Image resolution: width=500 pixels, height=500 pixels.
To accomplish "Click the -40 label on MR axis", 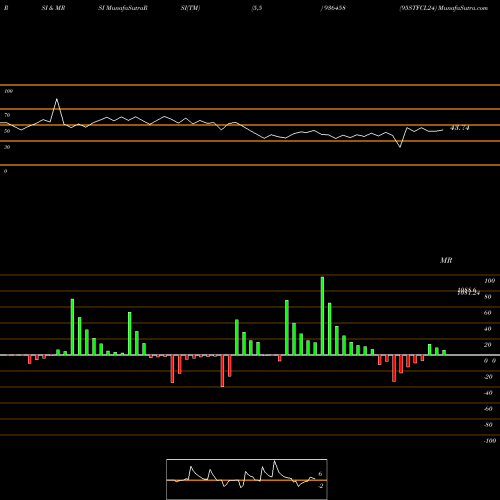I will 488,393.
